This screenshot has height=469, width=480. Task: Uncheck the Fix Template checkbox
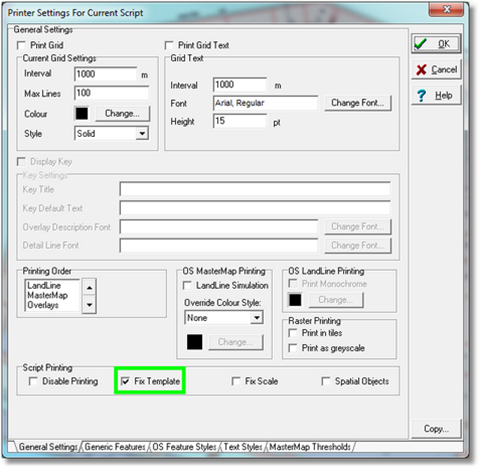tap(125, 381)
